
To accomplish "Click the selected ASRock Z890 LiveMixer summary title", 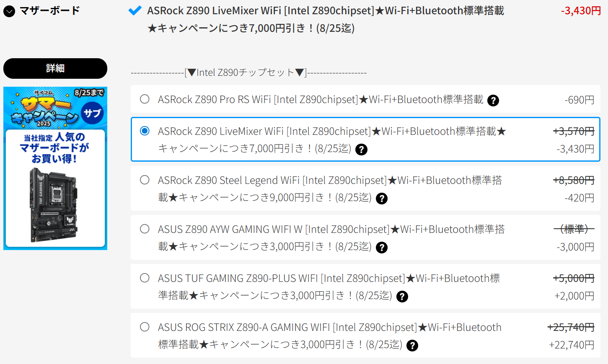I will (x=325, y=11).
